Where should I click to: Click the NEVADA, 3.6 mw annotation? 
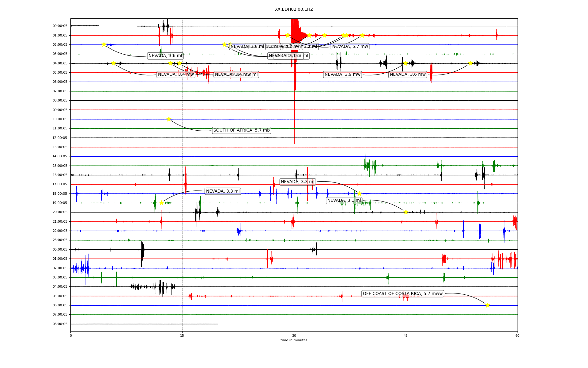click(x=408, y=75)
